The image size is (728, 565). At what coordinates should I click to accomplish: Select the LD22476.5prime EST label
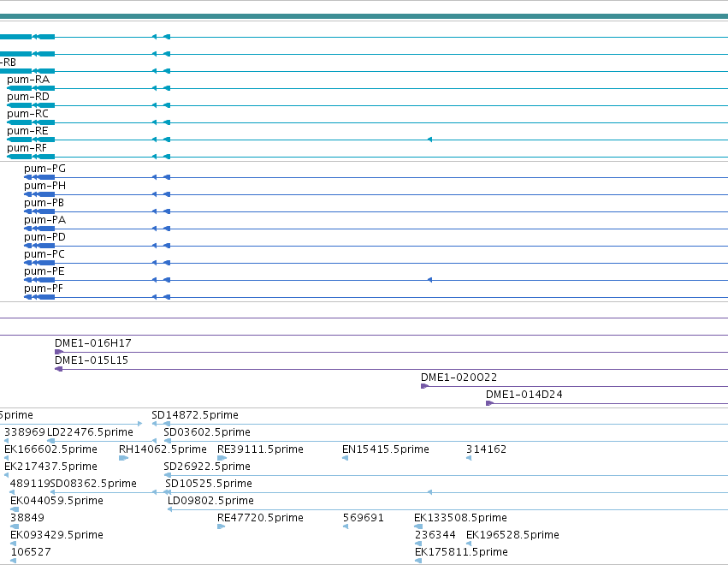tap(90, 432)
